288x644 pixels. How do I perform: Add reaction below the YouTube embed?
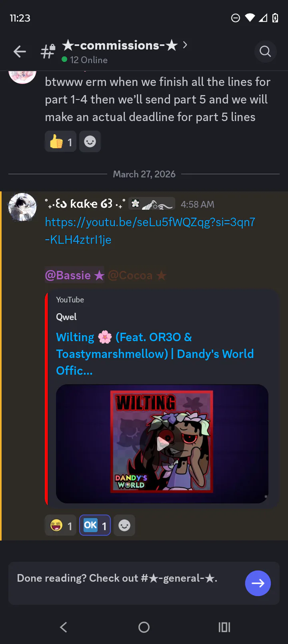click(124, 525)
